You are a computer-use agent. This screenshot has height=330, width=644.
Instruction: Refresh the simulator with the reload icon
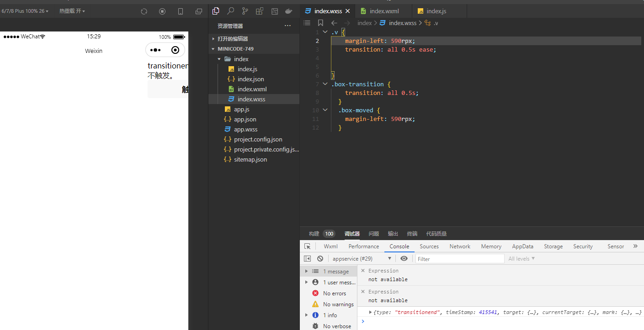(144, 11)
